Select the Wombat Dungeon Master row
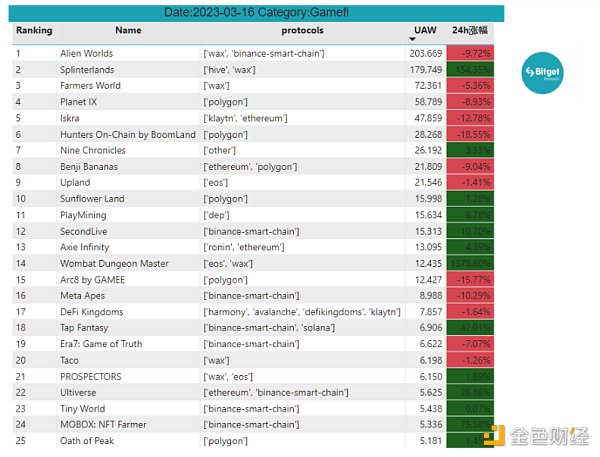The image size is (600, 457). (x=114, y=263)
